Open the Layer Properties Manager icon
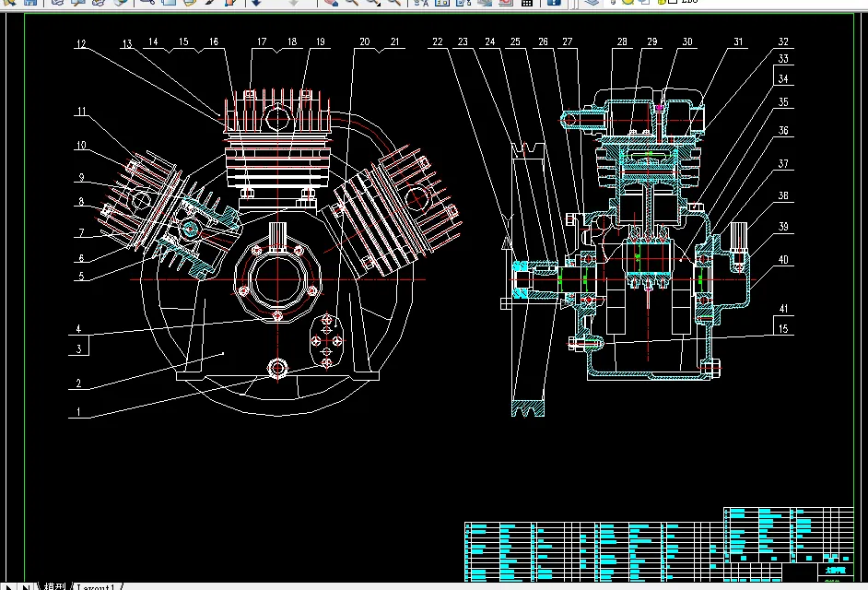The width and height of the screenshot is (868, 590). click(x=592, y=3)
